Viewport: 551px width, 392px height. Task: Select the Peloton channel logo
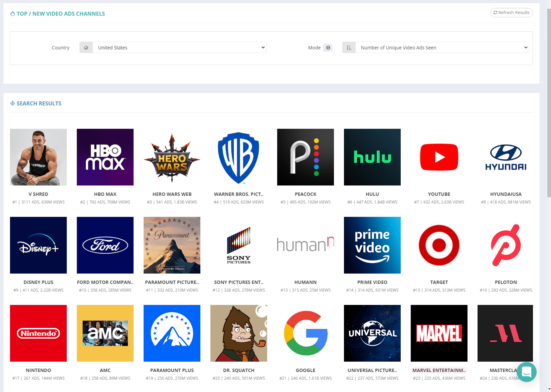(x=505, y=245)
